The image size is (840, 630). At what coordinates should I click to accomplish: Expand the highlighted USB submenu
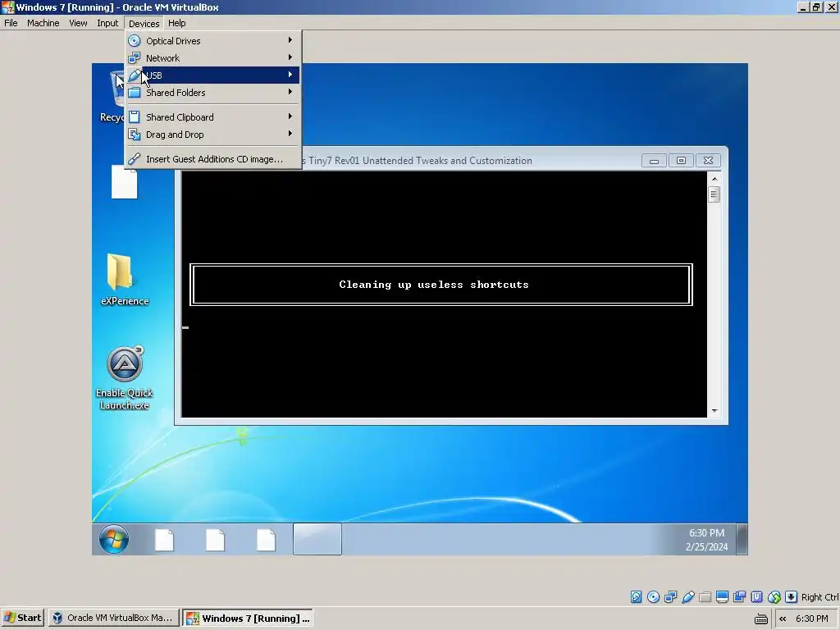click(x=213, y=75)
